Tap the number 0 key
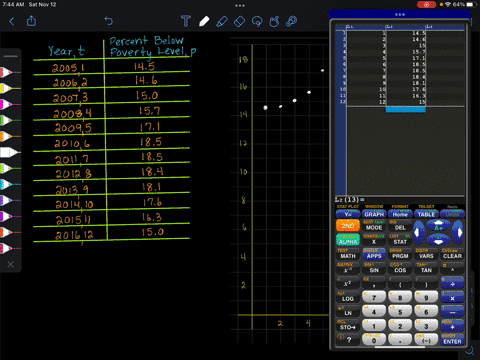The image size is (480, 360). pyautogui.click(x=374, y=340)
